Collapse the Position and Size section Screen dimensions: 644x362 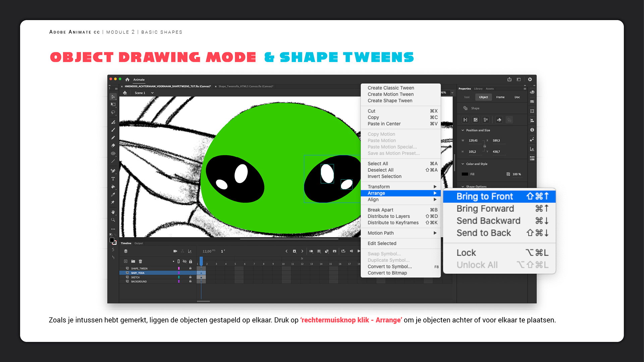(x=463, y=130)
